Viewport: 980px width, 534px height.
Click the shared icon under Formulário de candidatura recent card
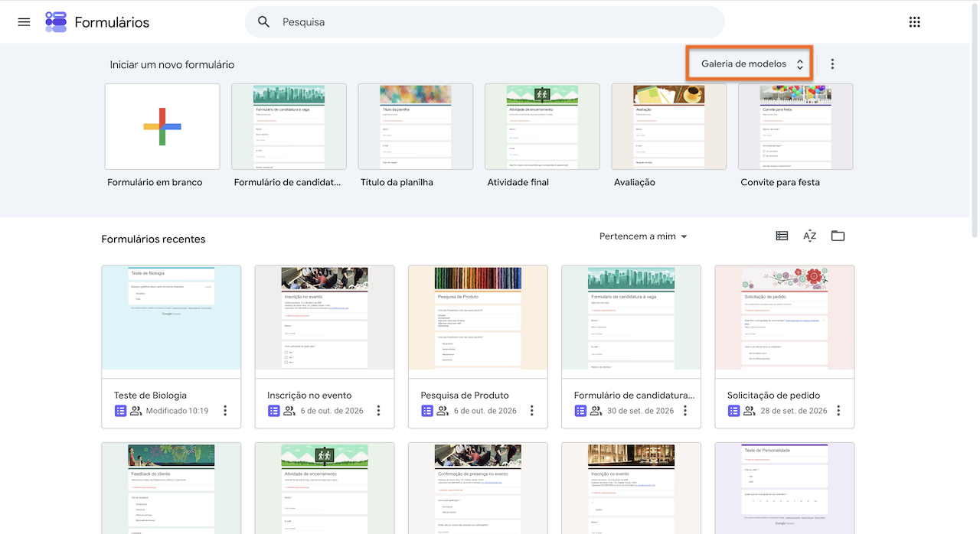(x=596, y=411)
